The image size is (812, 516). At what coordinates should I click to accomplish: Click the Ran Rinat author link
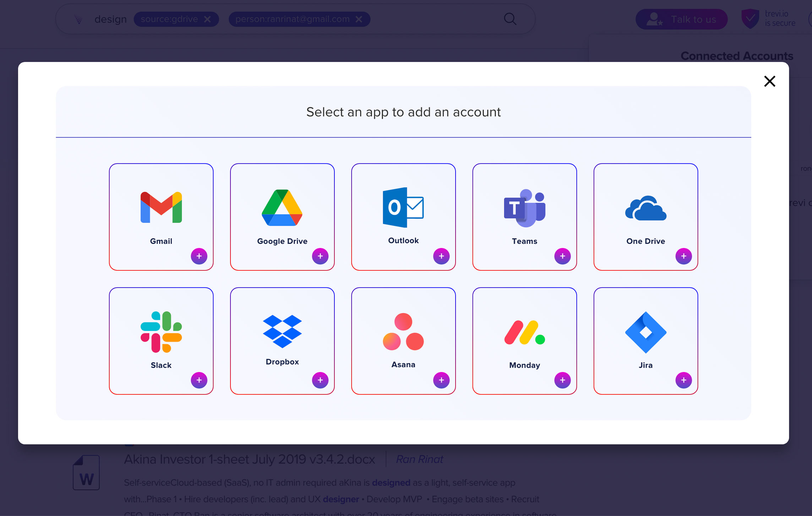(x=419, y=459)
